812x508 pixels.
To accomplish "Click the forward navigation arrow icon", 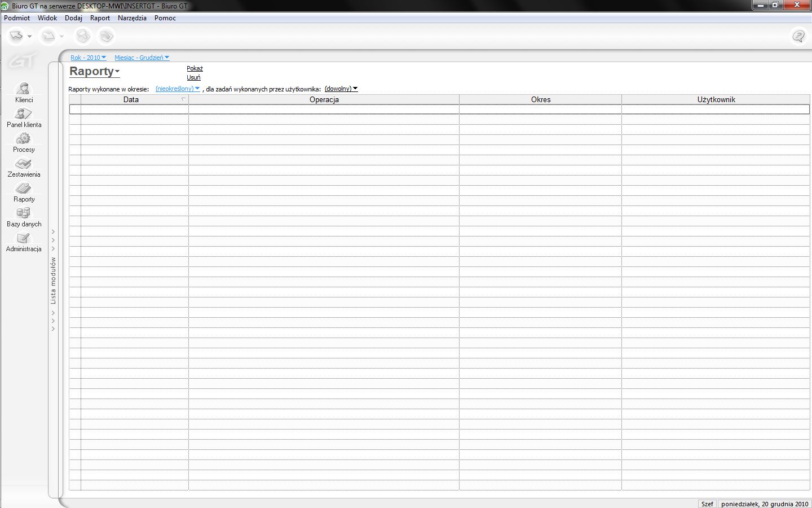I will point(48,36).
